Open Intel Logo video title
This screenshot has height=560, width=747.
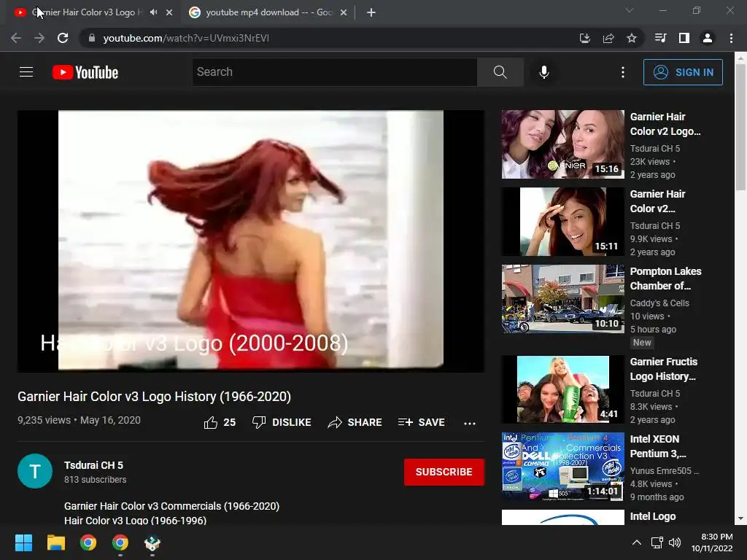[x=653, y=516]
